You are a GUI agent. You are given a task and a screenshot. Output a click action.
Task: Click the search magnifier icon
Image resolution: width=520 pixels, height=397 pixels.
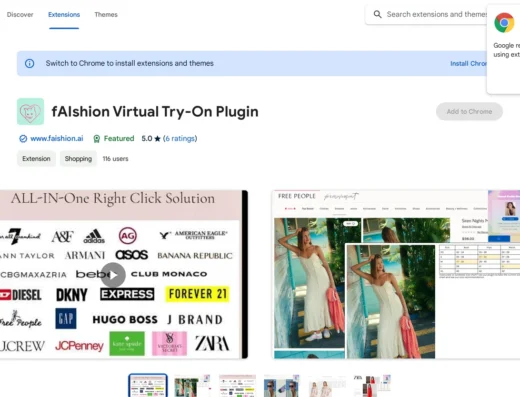click(x=377, y=14)
